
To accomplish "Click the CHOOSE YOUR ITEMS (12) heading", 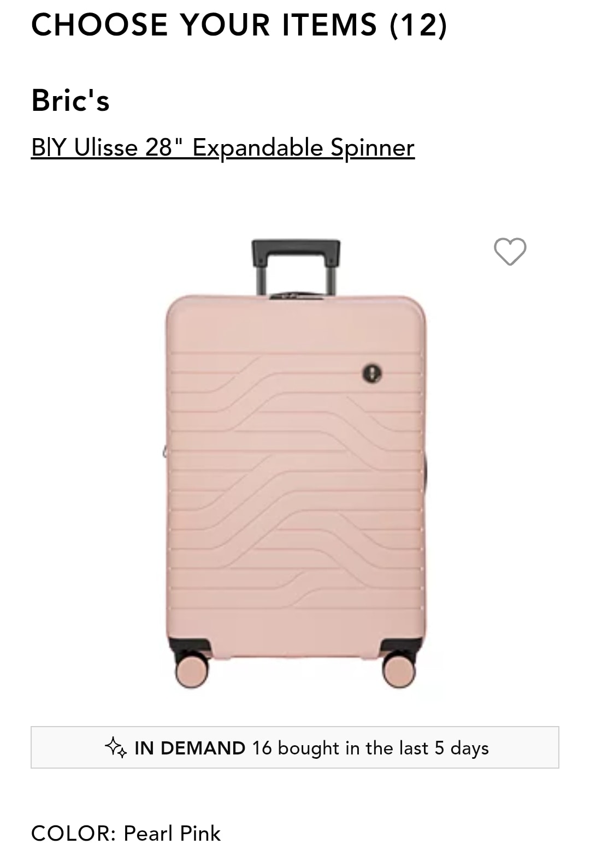I will [x=239, y=25].
